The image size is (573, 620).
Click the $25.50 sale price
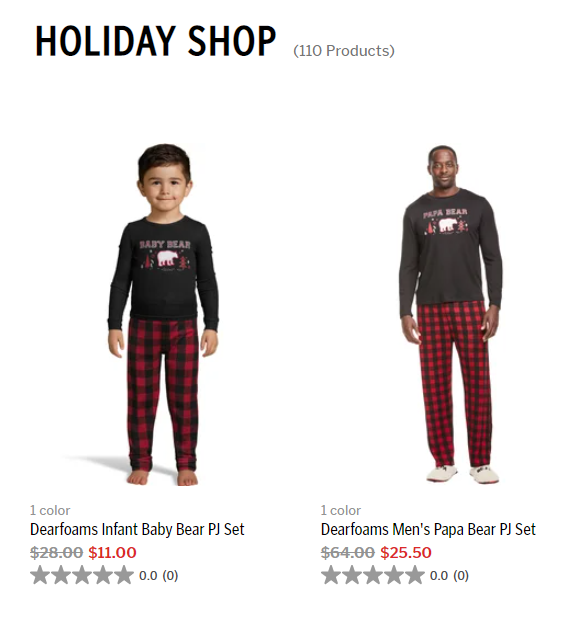tap(406, 552)
